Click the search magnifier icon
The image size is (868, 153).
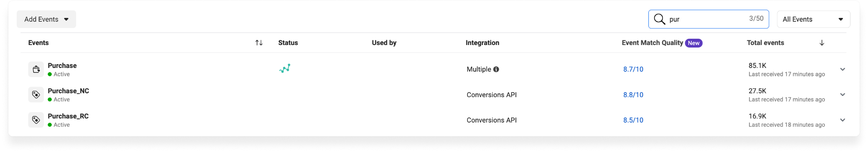pos(660,19)
